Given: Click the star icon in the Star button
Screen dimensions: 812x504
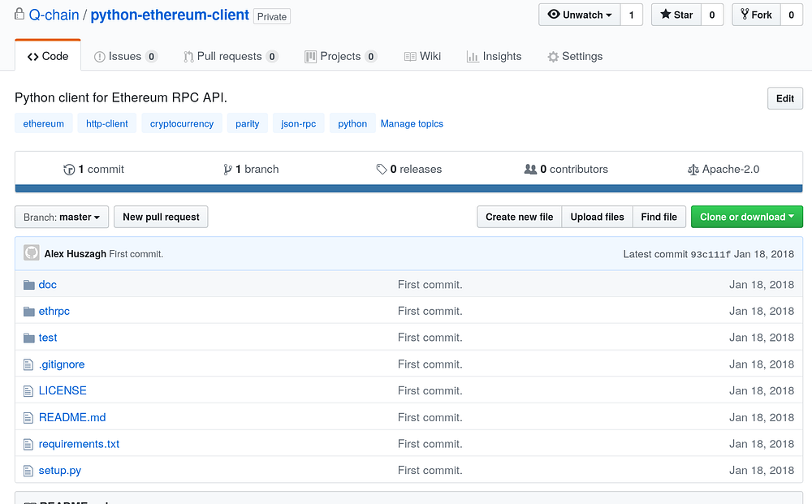Looking at the screenshot, I should tap(666, 15).
